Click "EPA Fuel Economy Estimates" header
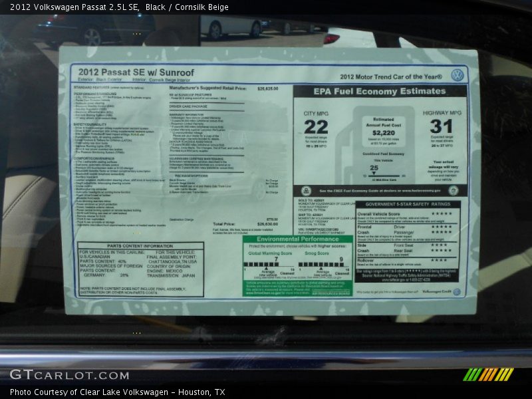Screen dimensions: 532x399 (380, 91)
